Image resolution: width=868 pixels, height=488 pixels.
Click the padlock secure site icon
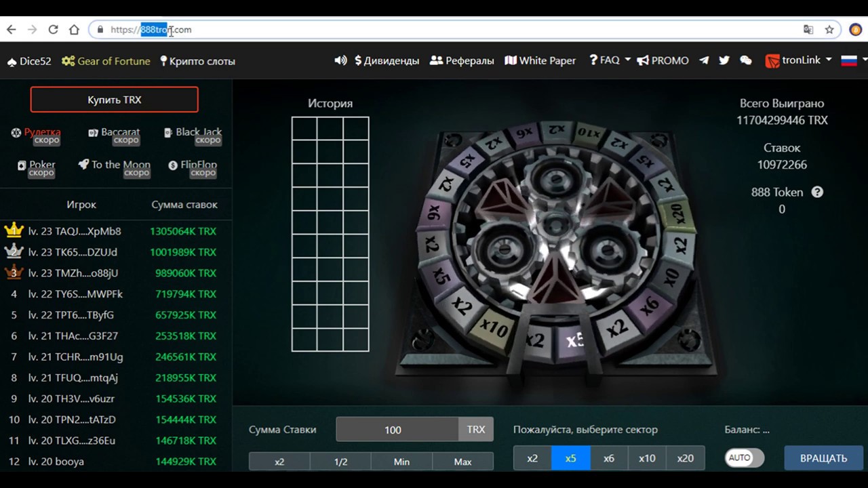click(100, 30)
